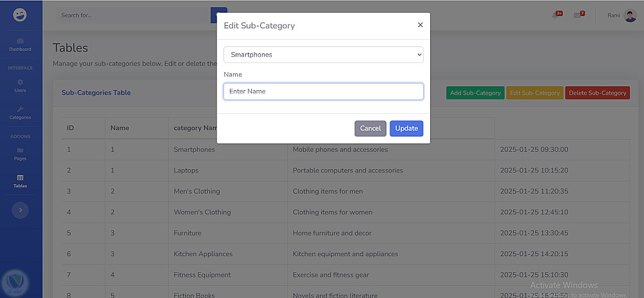644x298 pixels.
Task: Click the Dashboard icon in sidebar
Action: (20, 41)
